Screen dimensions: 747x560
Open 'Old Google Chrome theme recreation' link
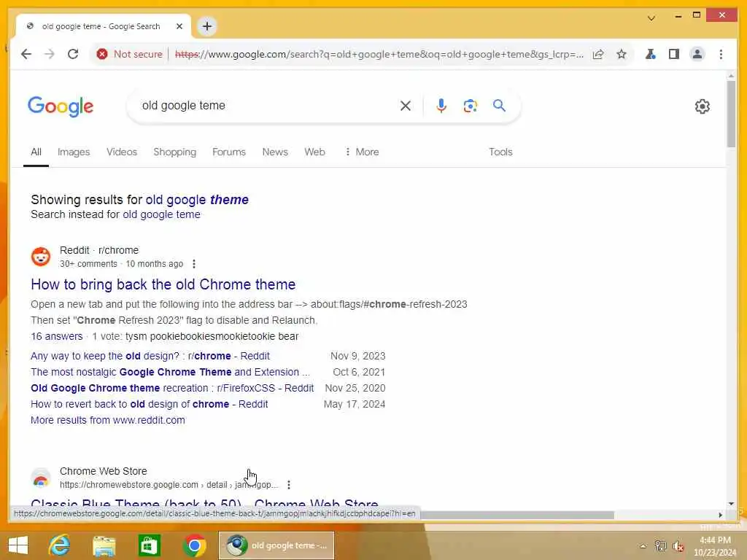172,388
